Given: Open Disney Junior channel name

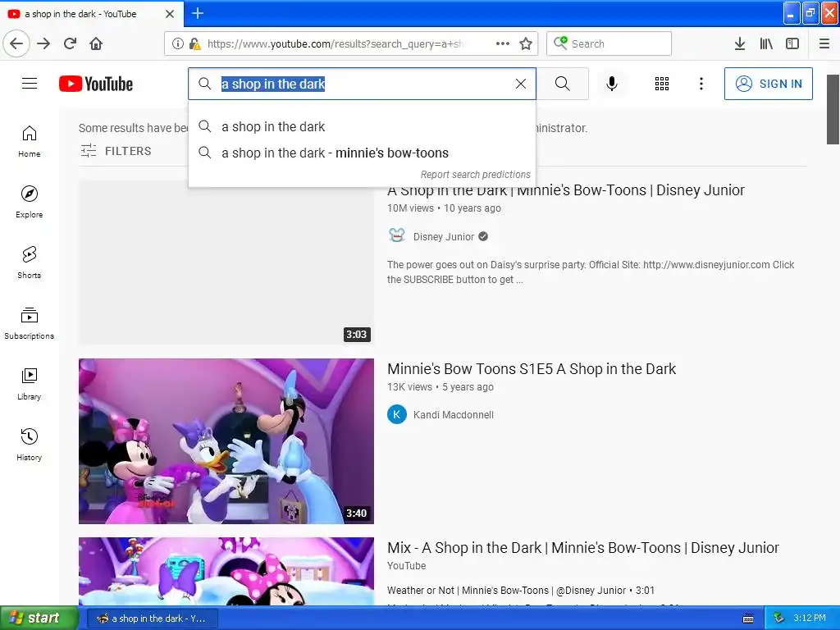Looking at the screenshot, I should pos(444,237).
